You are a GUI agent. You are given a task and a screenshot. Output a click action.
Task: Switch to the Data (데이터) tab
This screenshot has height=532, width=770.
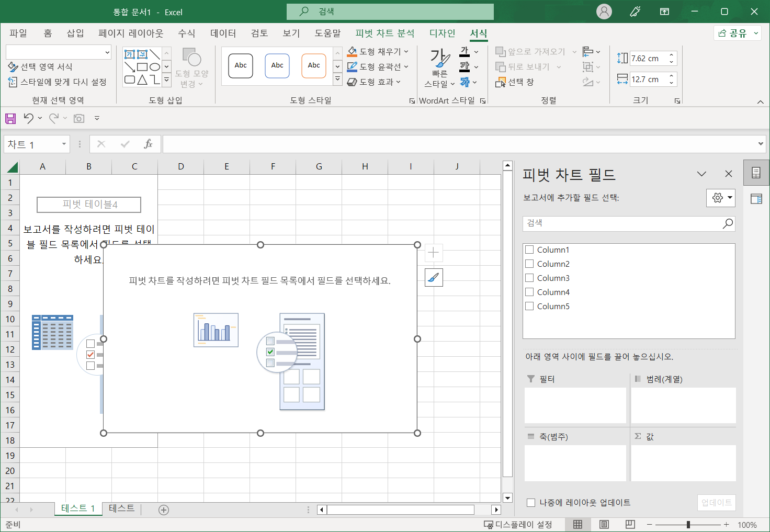223,33
